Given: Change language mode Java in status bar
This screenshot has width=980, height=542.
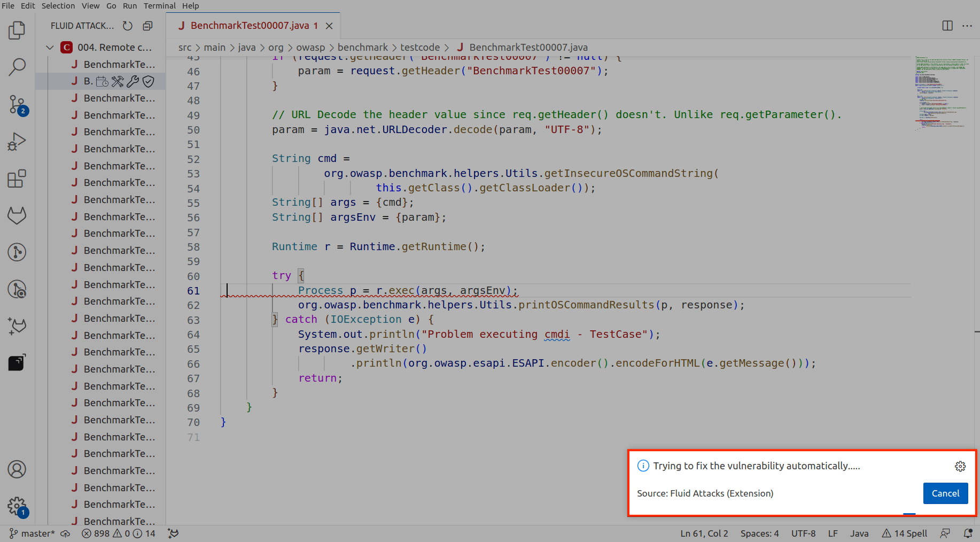Looking at the screenshot, I should (859, 533).
